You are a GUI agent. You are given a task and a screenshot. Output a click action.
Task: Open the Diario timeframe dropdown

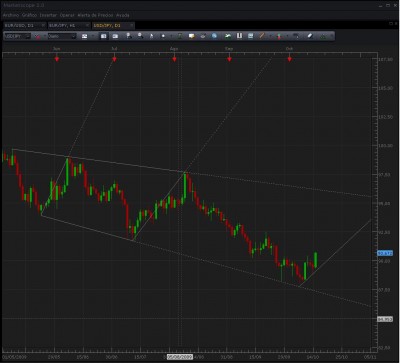click(x=62, y=36)
